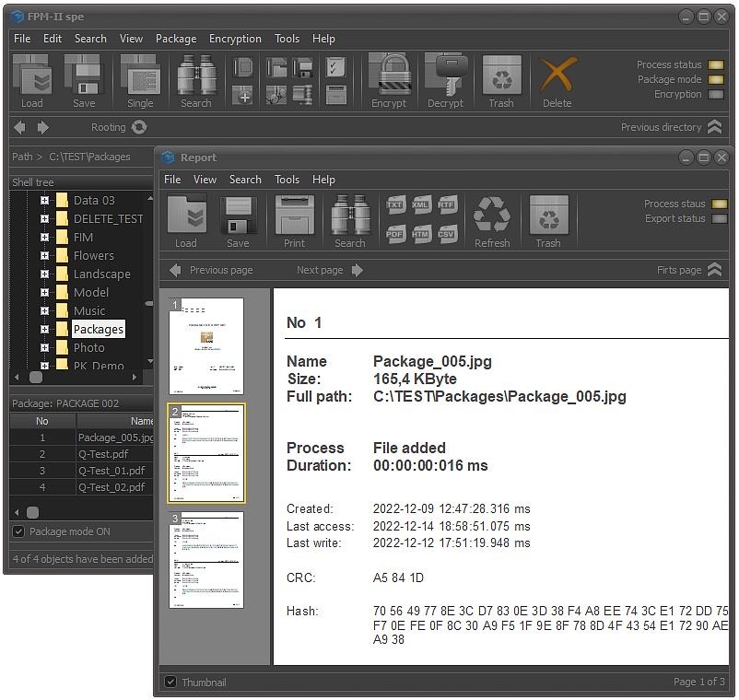Export the report as CSV
Screen dimensions: 739x700
point(446,234)
